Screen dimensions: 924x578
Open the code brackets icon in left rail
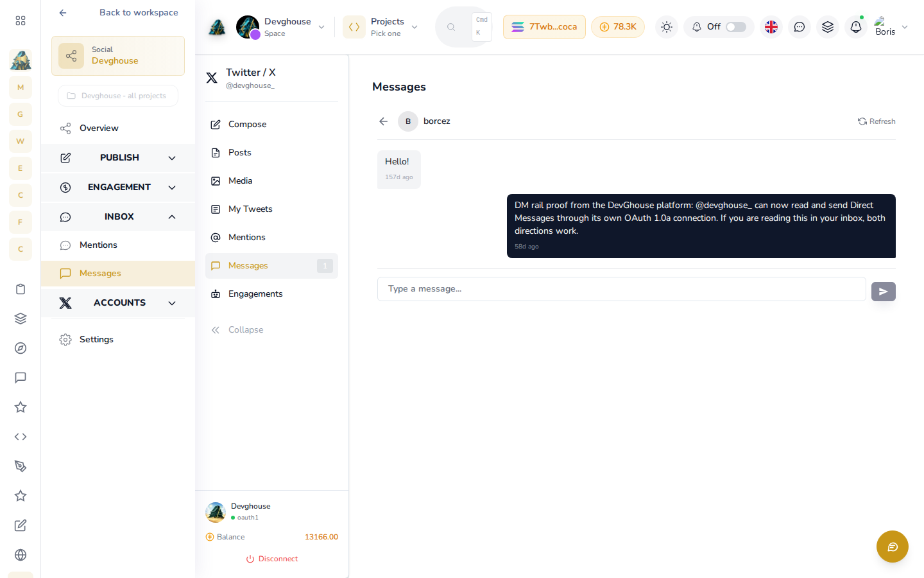(x=21, y=437)
